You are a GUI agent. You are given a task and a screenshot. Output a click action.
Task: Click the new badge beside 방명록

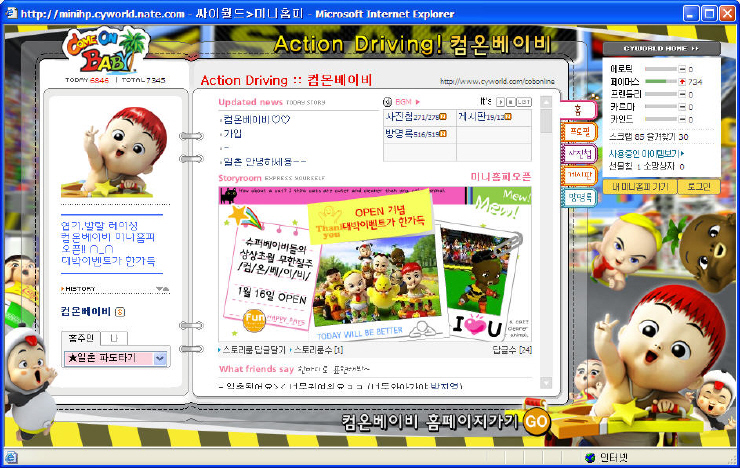(443, 134)
